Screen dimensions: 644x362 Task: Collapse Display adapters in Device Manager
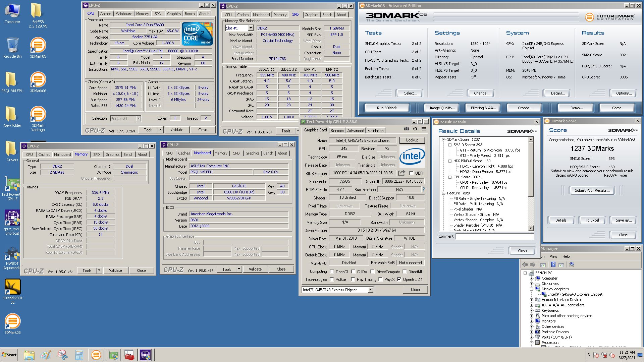click(531, 289)
